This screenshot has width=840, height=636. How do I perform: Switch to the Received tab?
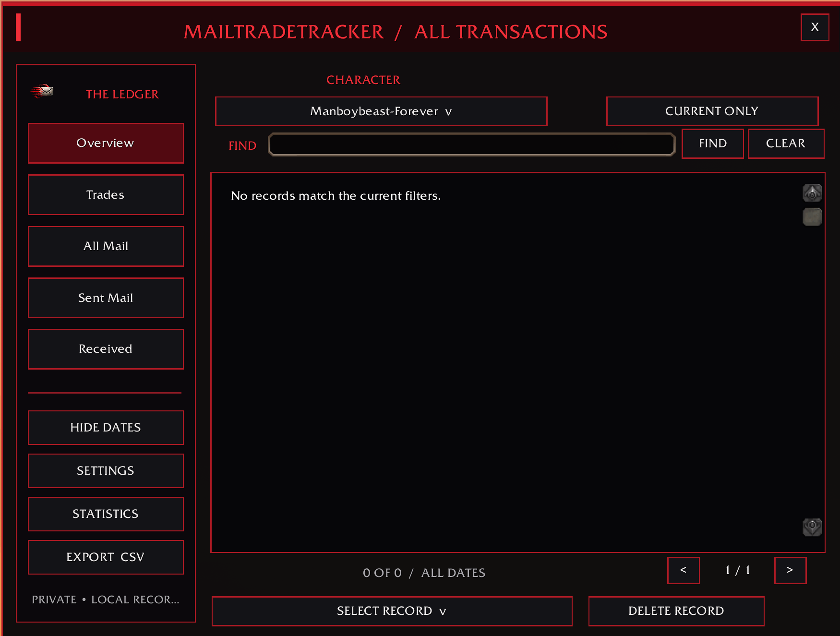pyautogui.click(x=106, y=349)
